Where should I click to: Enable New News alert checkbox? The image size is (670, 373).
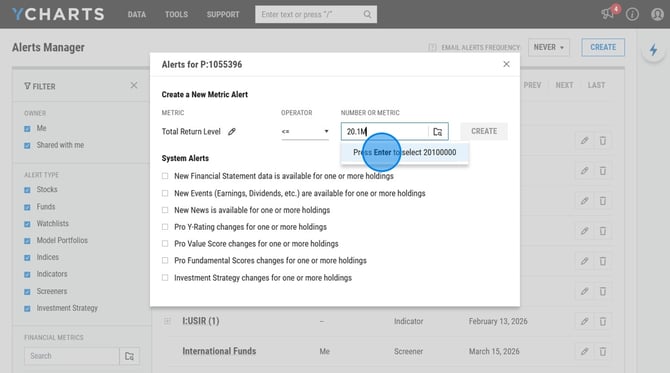165,210
